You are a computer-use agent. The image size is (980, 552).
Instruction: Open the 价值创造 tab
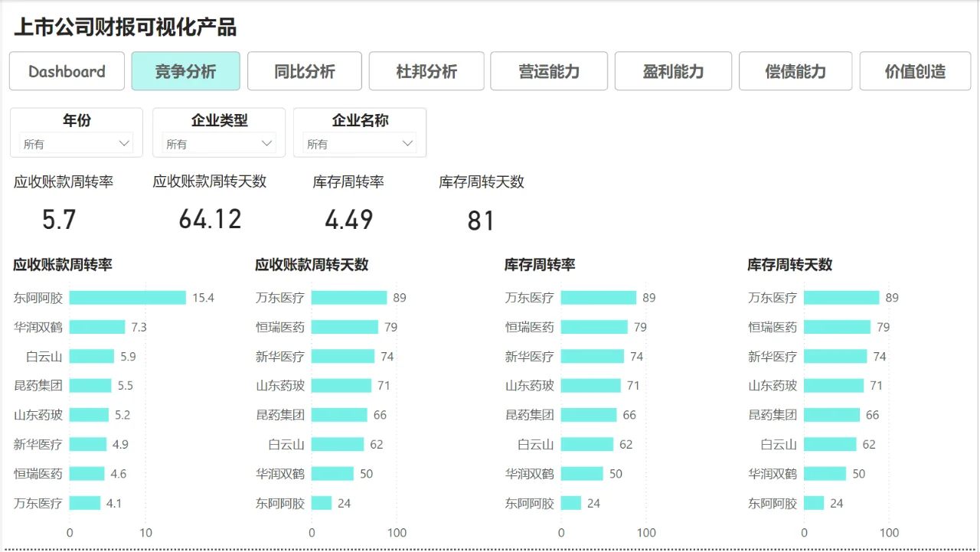point(915,71)
